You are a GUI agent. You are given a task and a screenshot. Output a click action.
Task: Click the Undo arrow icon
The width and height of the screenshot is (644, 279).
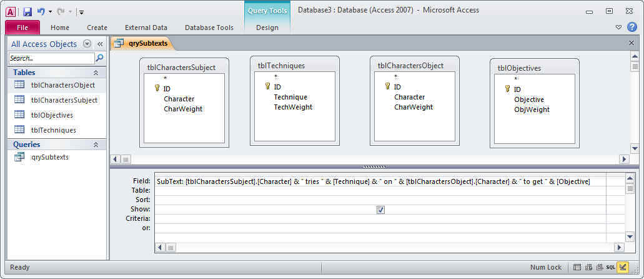pos(41,11)
